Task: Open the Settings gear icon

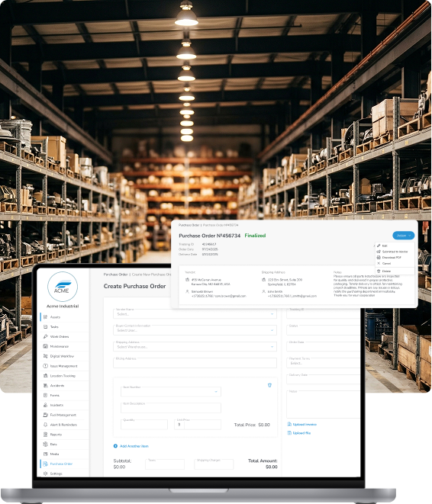Action: pyautogui.click(x=45, y=474)
